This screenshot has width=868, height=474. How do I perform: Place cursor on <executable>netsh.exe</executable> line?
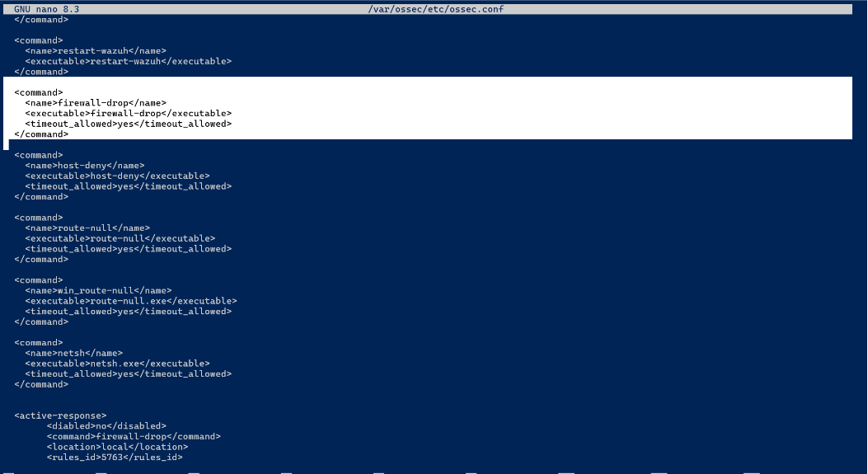117,364
